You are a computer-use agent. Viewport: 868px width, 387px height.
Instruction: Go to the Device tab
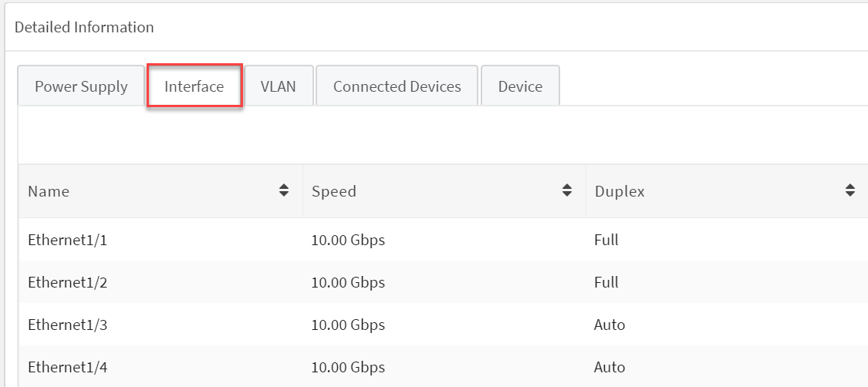coord(520,86)
